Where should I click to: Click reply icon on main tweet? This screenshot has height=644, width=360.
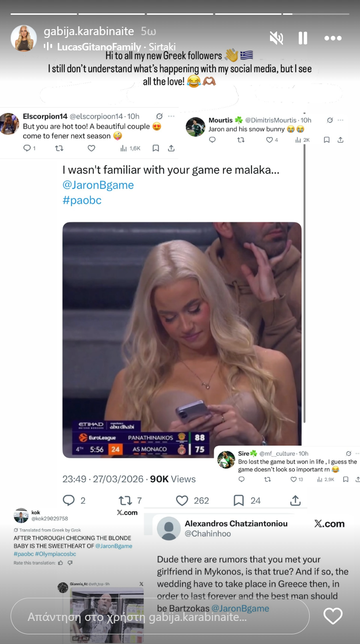[69, 500]
